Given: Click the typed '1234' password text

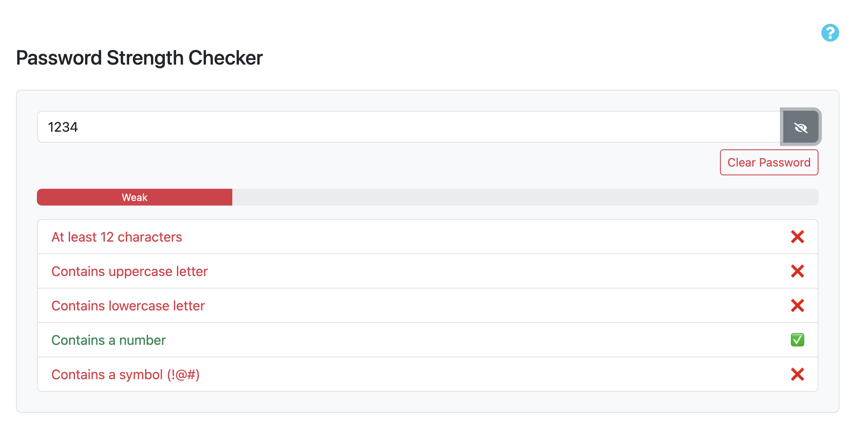Looking at the screenshot, I should click(63, 127).
